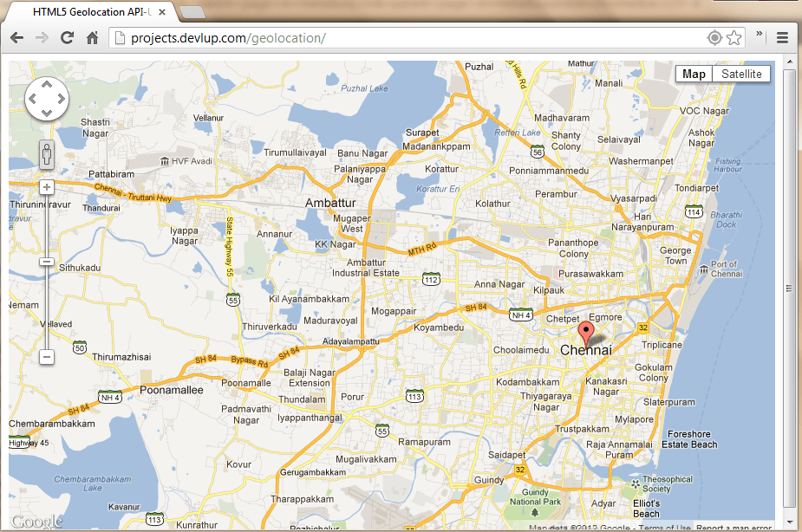Click the browser forward arrow
The image size is (802, 532).
pos(42,38)
